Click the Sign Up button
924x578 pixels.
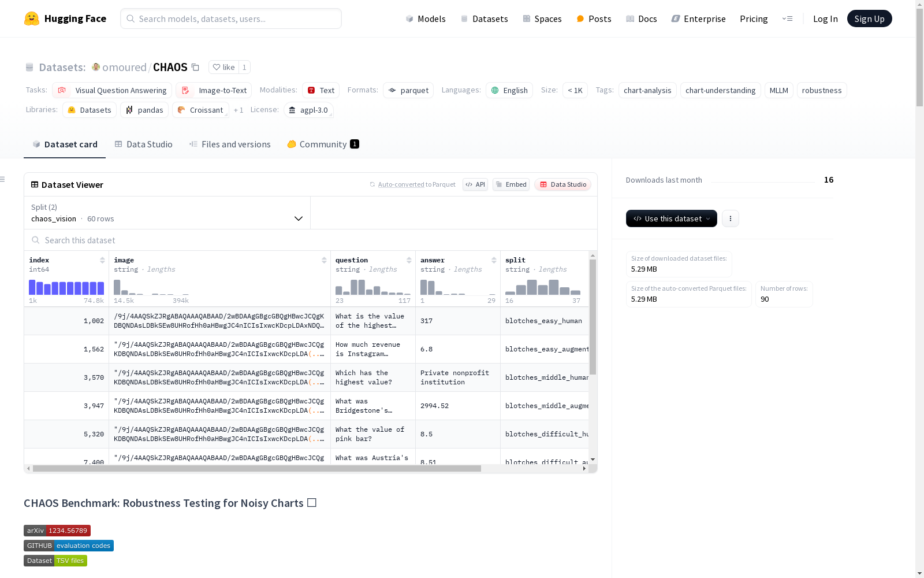click(870, 18)
